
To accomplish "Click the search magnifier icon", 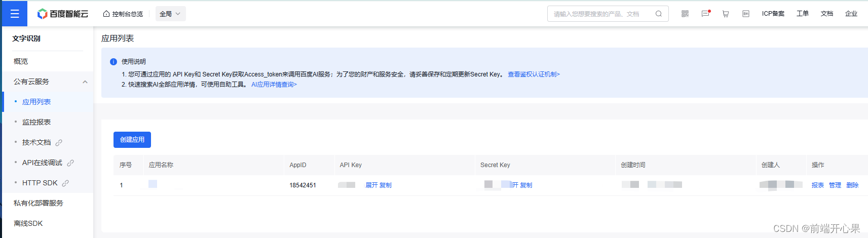I will pos(659,14).
